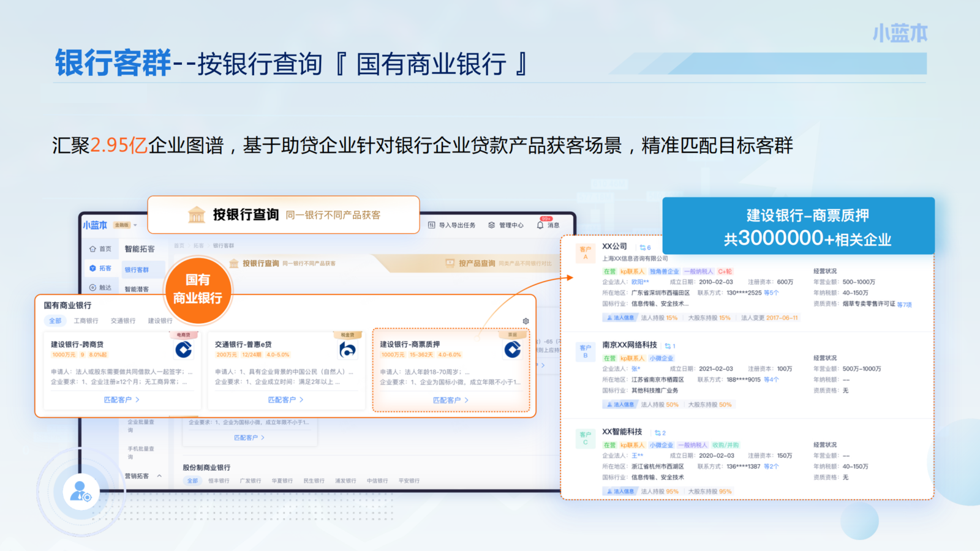Image resolution: width=980 pixels, height=551 pixels.
Task: Open settings gear in 国有商业银行 panel
Action: click(526, 321)
